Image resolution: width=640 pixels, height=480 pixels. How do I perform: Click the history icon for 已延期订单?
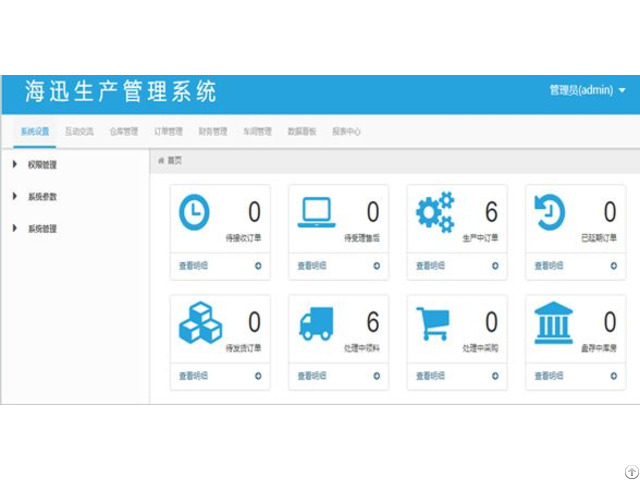[x=550, y=212]
